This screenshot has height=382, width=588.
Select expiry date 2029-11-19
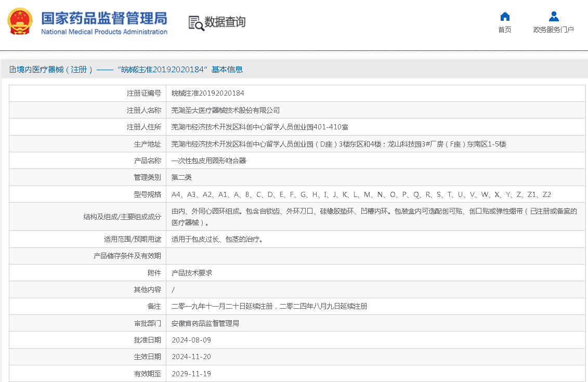191,374
